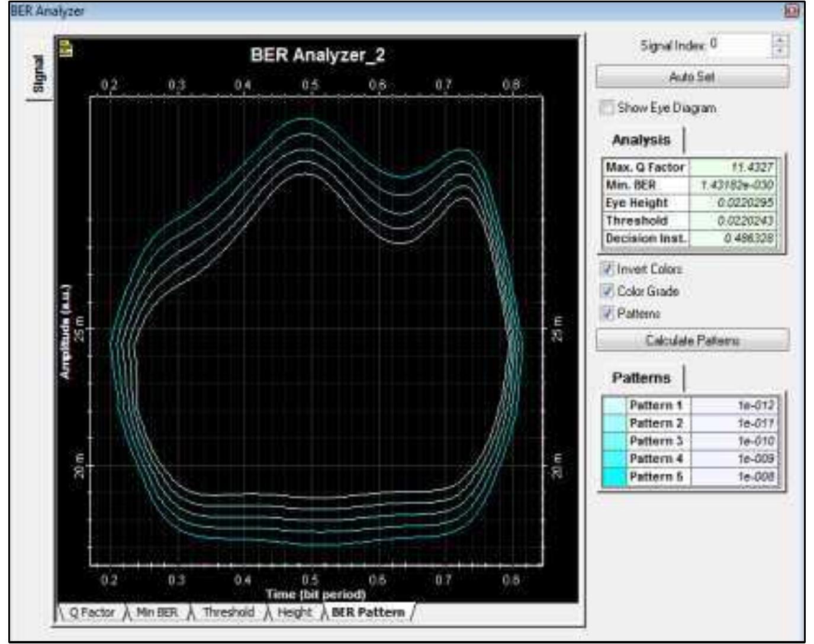
Task: Click the Eye Height value 0.0220295
Action: click(733, 203)
